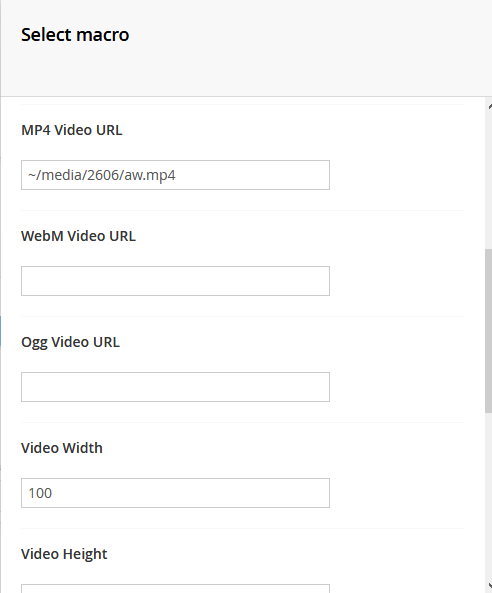492x593 pixels.
Task: Click the scrollbar up arrow
Action: 489,107
